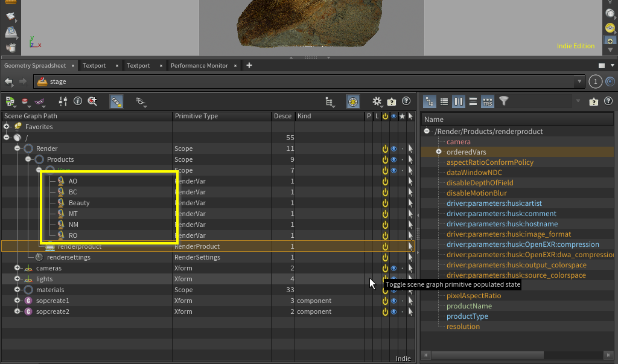Image resolution: width=618 pixels, height=364 pixels.
Task: Toggle the yellow target crosshair icon
Action: click(x=352, y=102)
